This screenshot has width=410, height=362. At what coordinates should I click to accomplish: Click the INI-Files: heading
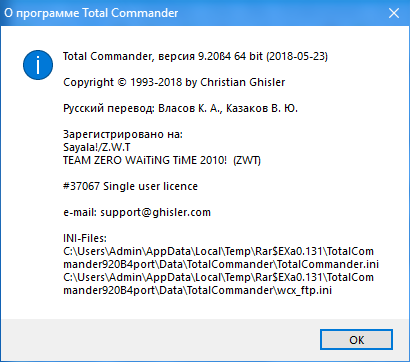point(85,239)
